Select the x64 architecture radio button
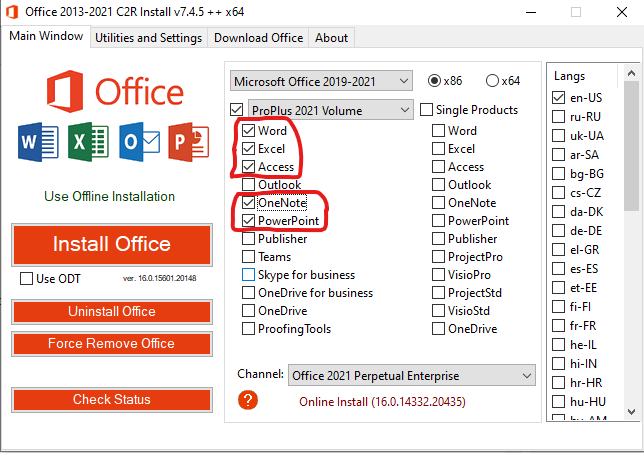Image resolution: width=644 pixels, height=453 pixels. click(x=492, y=81)
